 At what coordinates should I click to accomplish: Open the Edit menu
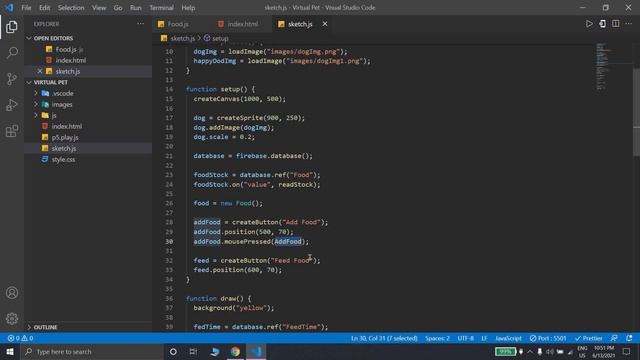pyautogui.click(x=44, y=7)
